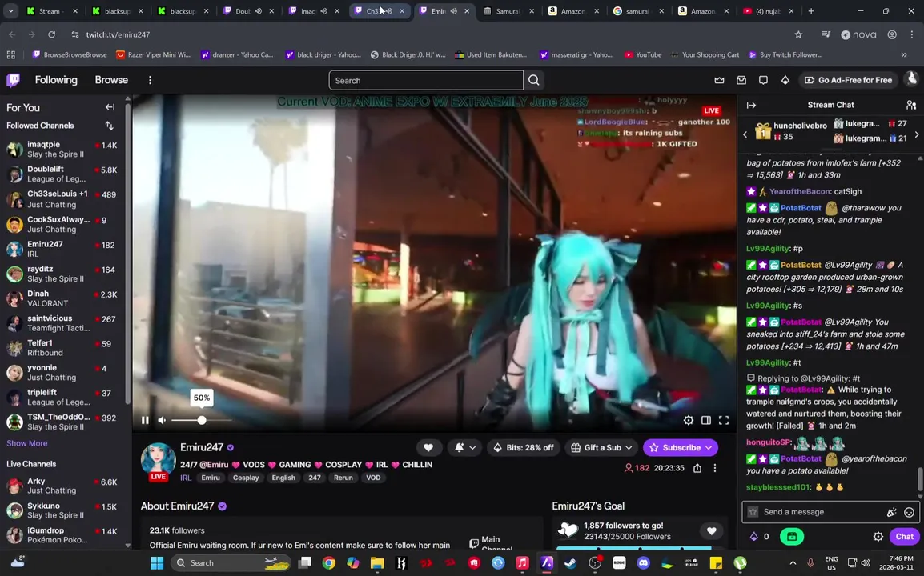The width and height of the screenshot is (924, 576).
Task: Adjust the volume slider at 50%
Action: pyautogui.click(x=202, y=420)
